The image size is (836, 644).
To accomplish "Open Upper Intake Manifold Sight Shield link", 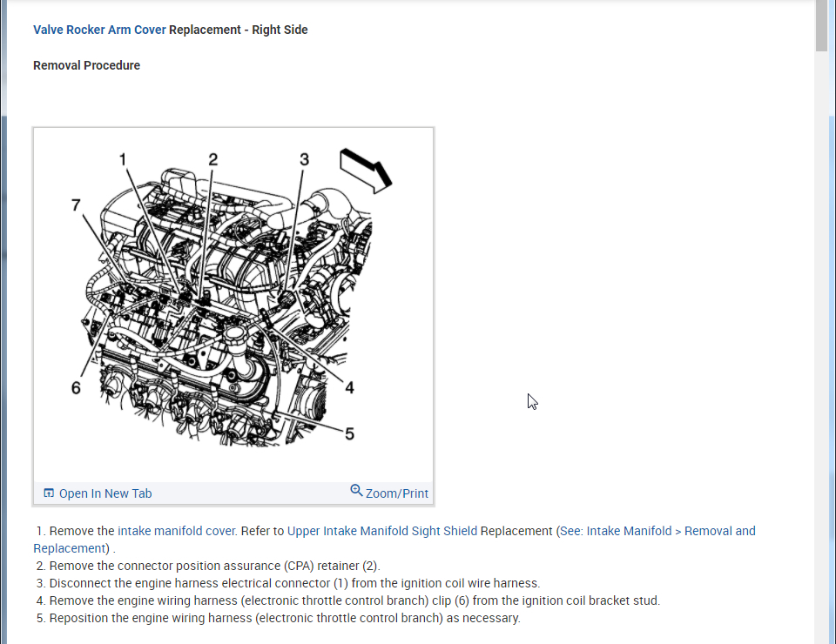I will [382, 531].
